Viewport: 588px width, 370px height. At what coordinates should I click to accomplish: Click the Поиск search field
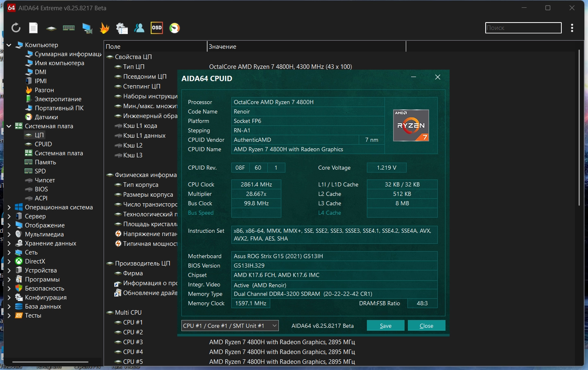click(x=523, y=28)
